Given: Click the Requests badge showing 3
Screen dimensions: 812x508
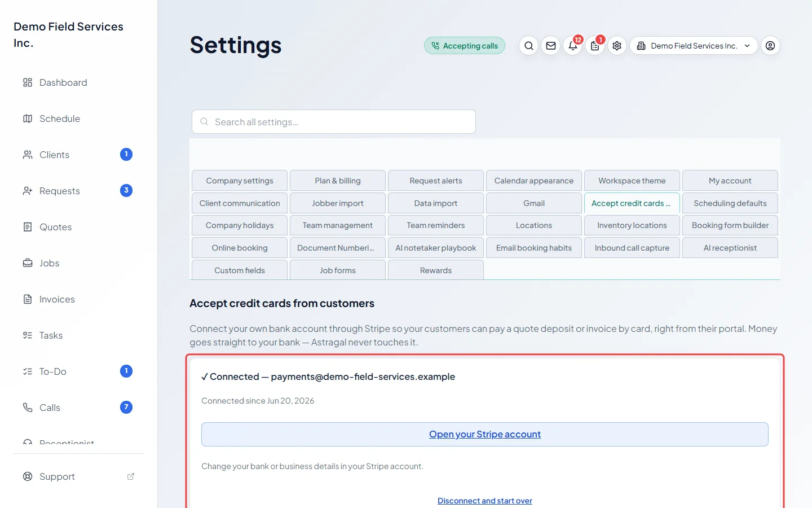Looking at the screenshot, I should [126, 190].
